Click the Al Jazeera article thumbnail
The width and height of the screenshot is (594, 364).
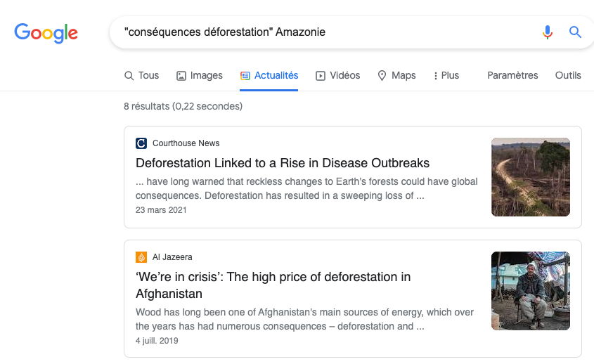531,291
